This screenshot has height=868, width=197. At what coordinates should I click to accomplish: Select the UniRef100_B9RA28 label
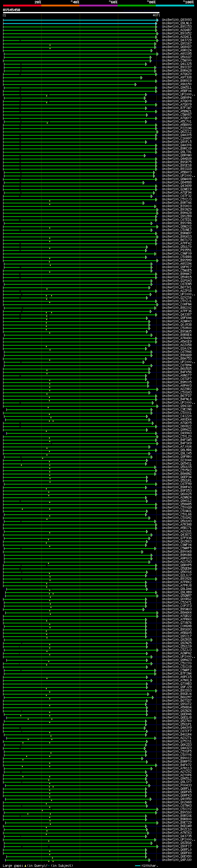pos(177,71)
